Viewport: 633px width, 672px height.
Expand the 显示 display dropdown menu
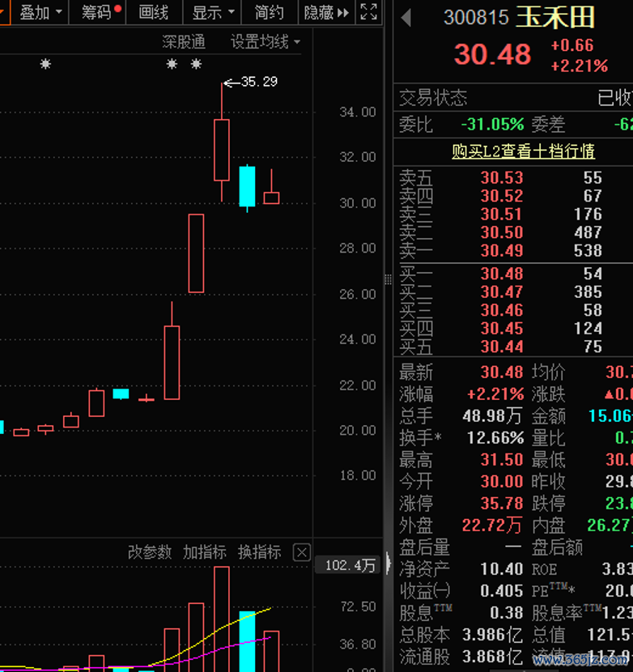pyautogui.click(x=213, y=12)
